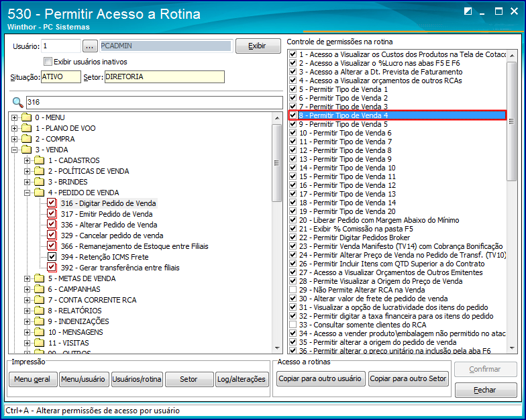The image size is (526, 420).
Task: Click the window restore-down icon in title bar
Action: click(468, 11)
